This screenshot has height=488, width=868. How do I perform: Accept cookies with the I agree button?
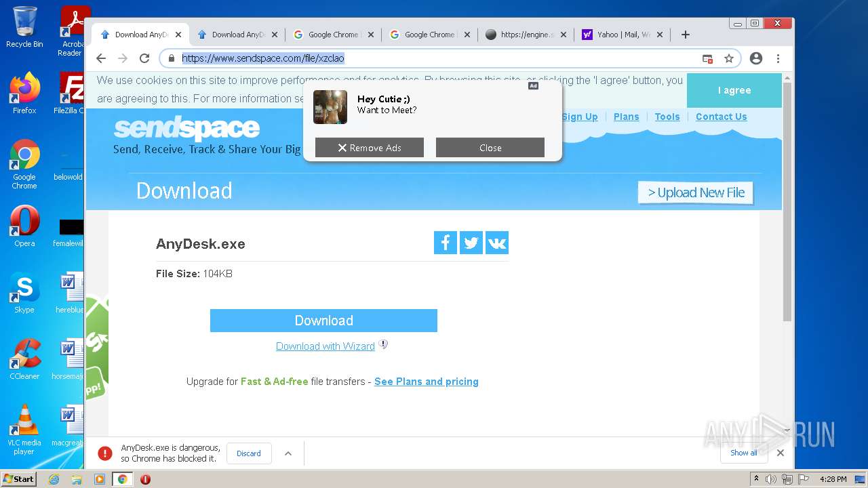tap(734, 90)
